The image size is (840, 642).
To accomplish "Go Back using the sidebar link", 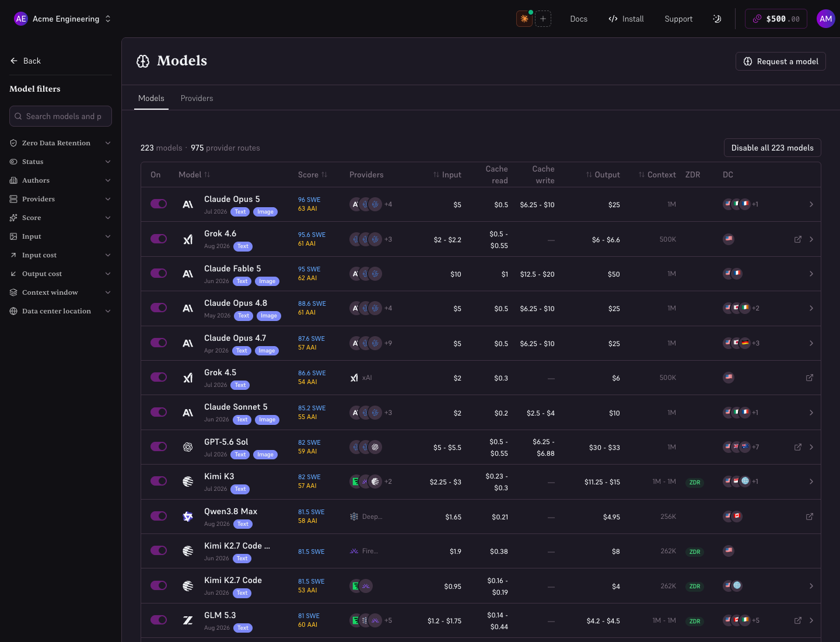I will pyautogui.click(x=26, y=61).
